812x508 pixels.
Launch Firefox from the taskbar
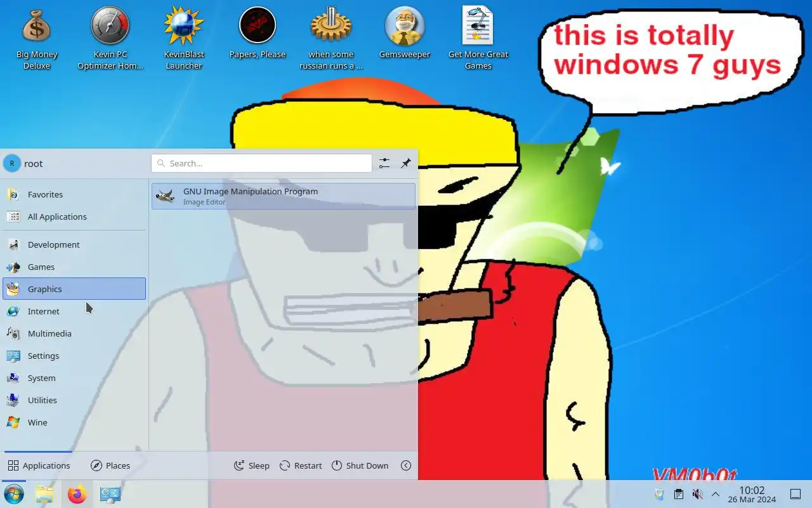click(77, 494)
